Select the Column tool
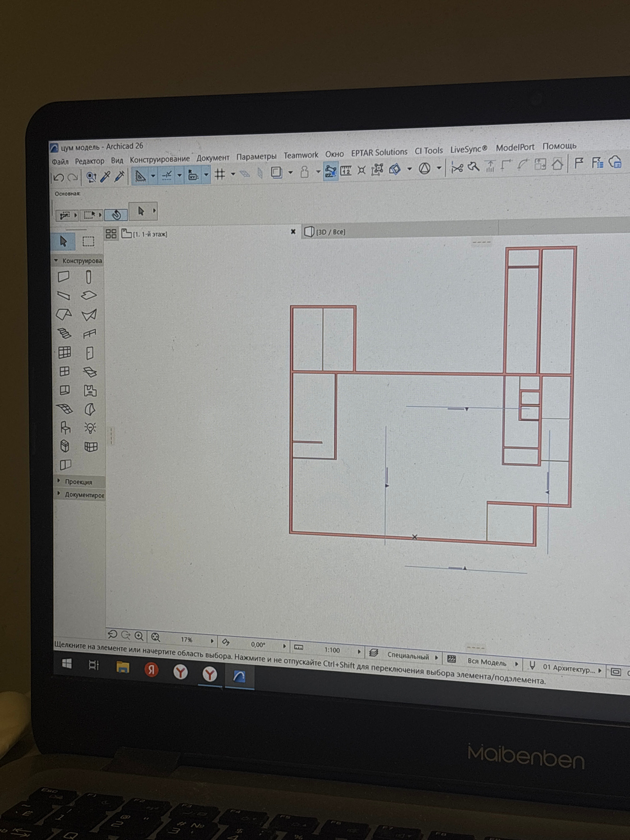 tap(88, 277)
